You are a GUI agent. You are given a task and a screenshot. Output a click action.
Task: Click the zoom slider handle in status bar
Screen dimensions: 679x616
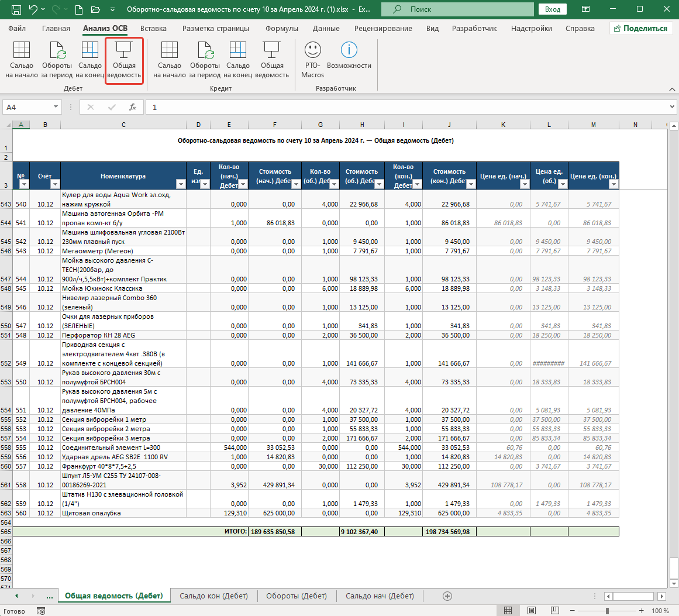[607, 611]
